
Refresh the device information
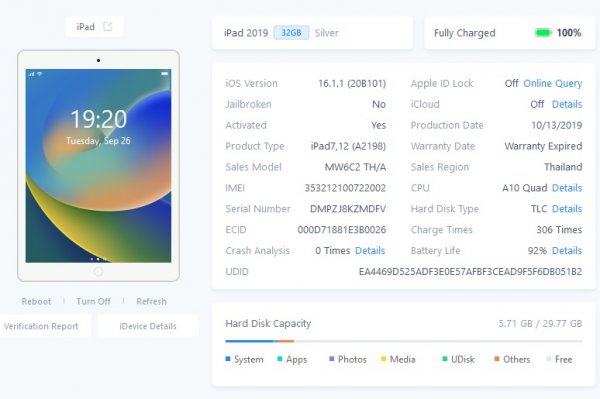point(152,301)
